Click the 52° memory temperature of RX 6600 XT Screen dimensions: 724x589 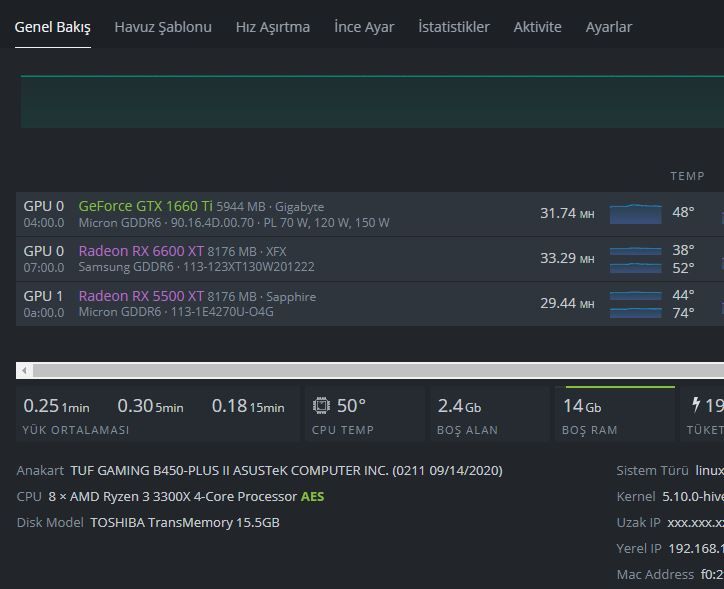pos(683,268)
